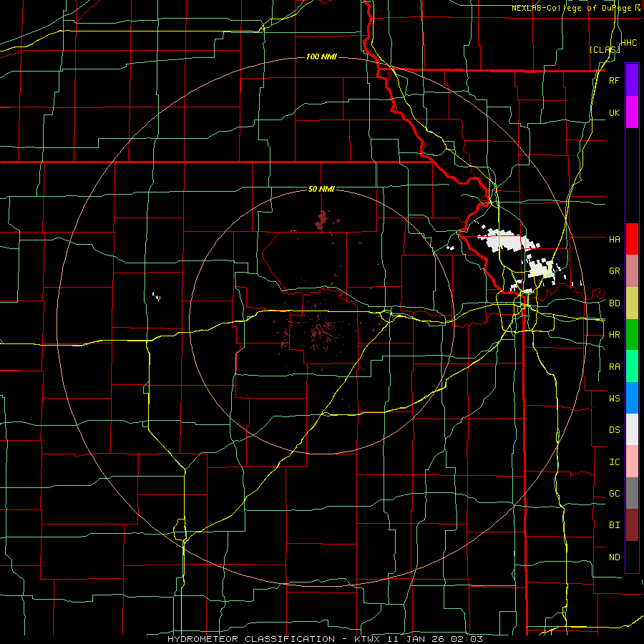Pick the light green RA legend swatch
The image size is (644, 644).
point(632,366)
